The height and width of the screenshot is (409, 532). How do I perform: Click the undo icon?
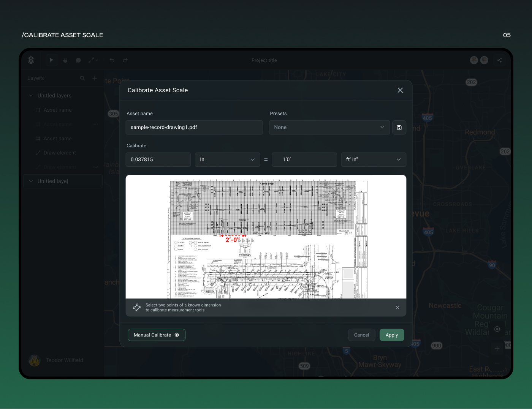click(x=112, y=60)
